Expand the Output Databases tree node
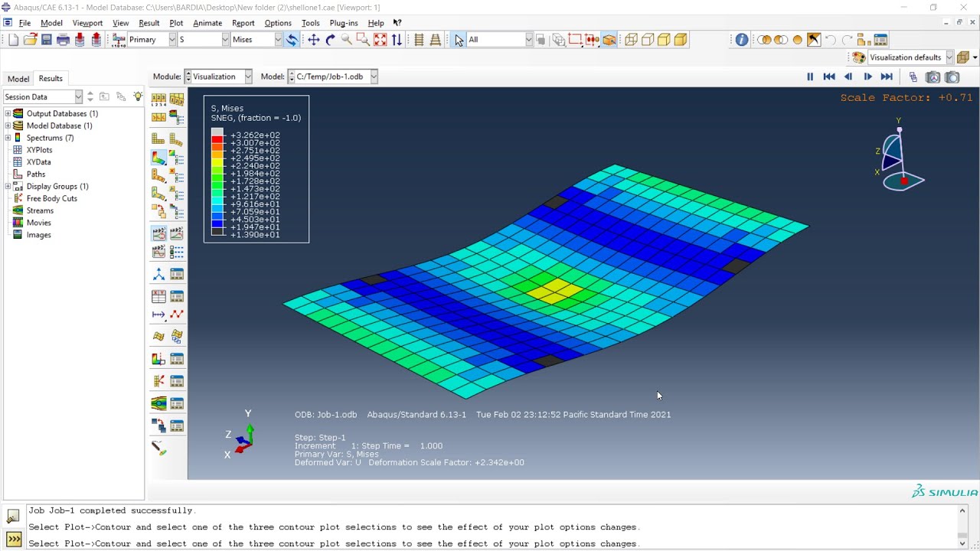 point(8,113)
